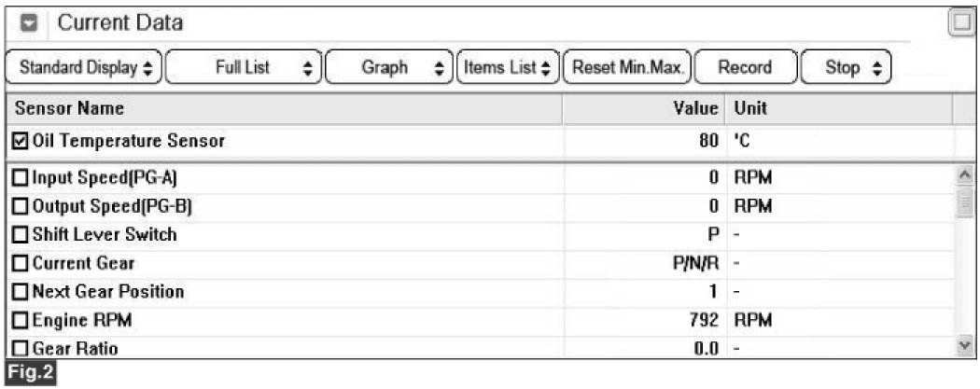
Task: Click the Value column header
Action: pos(644,108)
